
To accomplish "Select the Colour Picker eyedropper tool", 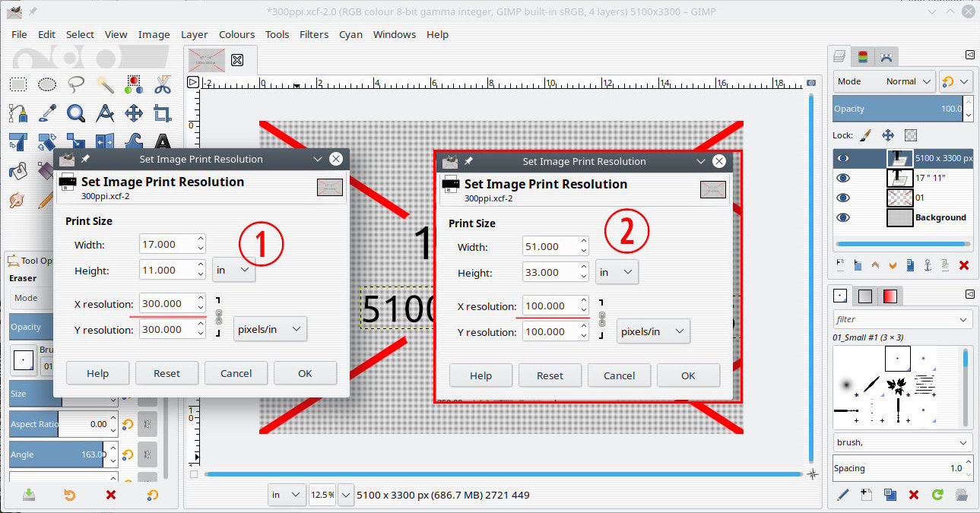I will point(47,113).
